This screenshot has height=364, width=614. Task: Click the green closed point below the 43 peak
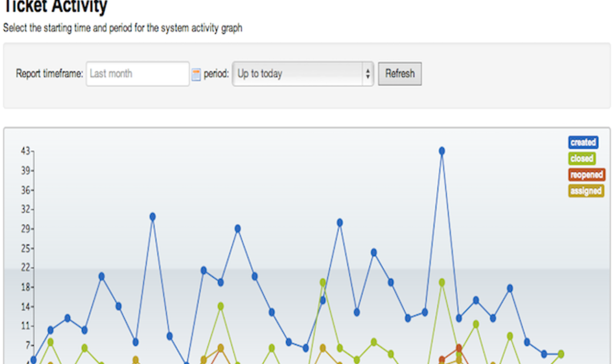[442, 282]
